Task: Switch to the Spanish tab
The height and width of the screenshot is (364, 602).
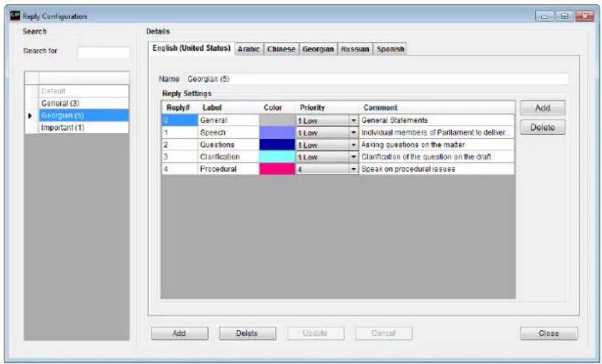Action: [x=390, y=49]
